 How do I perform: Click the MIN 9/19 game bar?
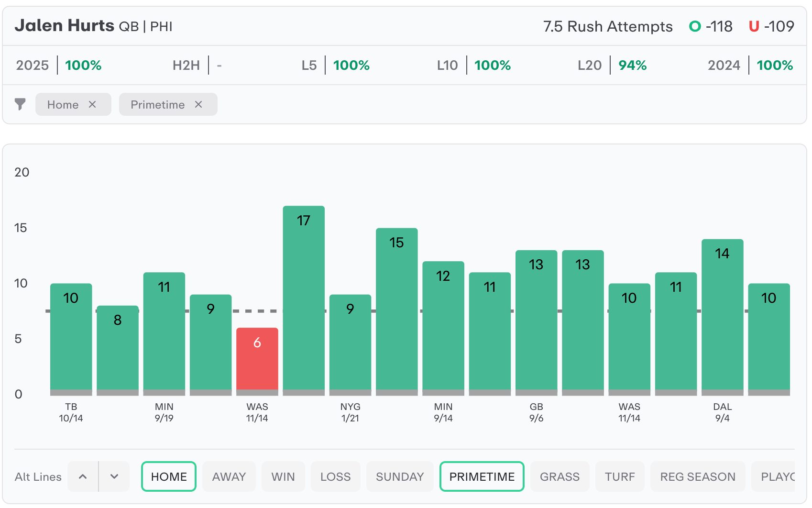pyautogui.click(x=164, y=333)
